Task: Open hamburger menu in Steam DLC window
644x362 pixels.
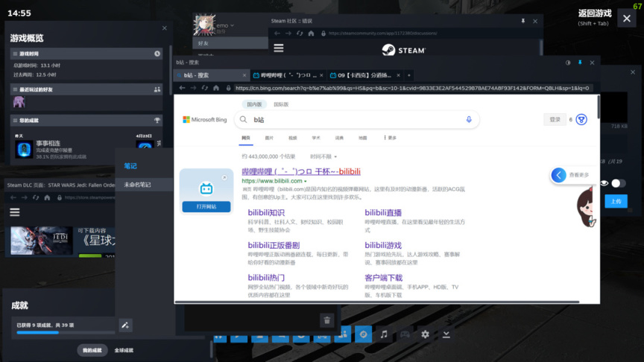Action: coord(15,212)
